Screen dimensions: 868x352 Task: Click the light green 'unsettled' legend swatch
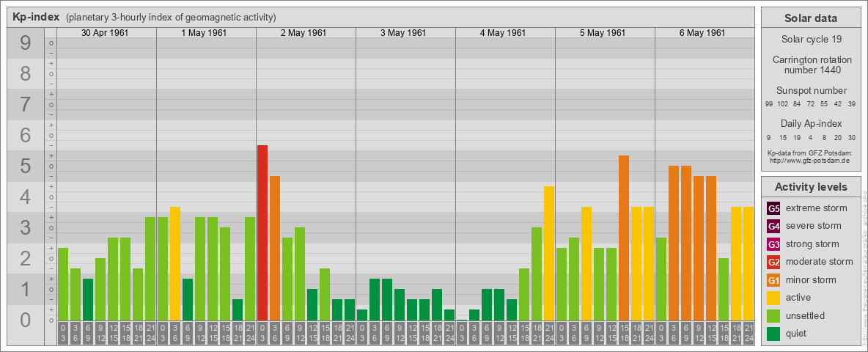pyautogui.click(x=773, y=315)
